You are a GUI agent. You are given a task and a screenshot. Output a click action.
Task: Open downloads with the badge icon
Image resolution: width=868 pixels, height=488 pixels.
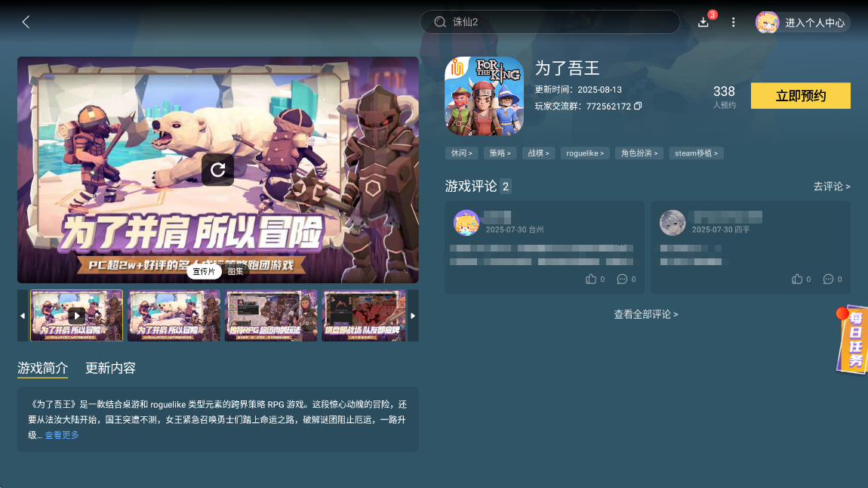(x=703, y=22)
